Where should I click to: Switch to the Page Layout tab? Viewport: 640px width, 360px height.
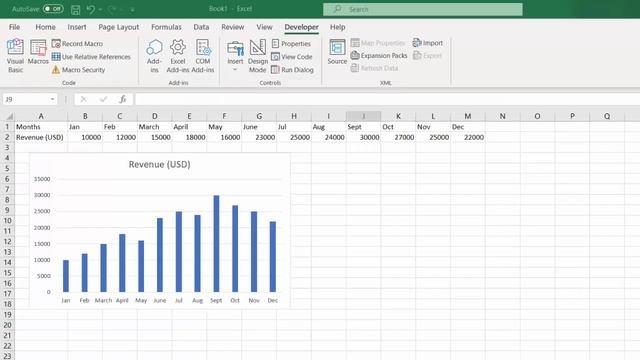coord(118,27)
